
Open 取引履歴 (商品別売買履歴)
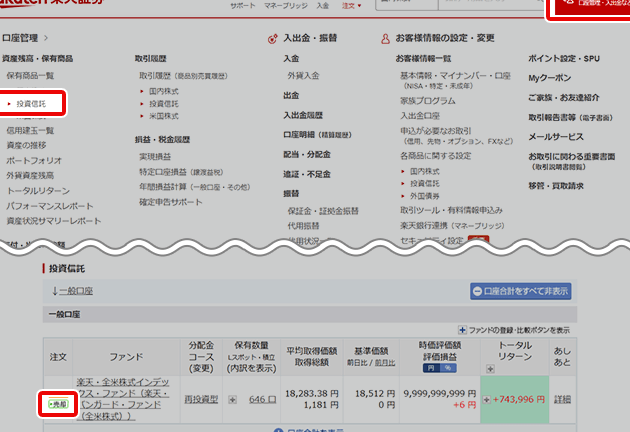[x=183, y=76]
